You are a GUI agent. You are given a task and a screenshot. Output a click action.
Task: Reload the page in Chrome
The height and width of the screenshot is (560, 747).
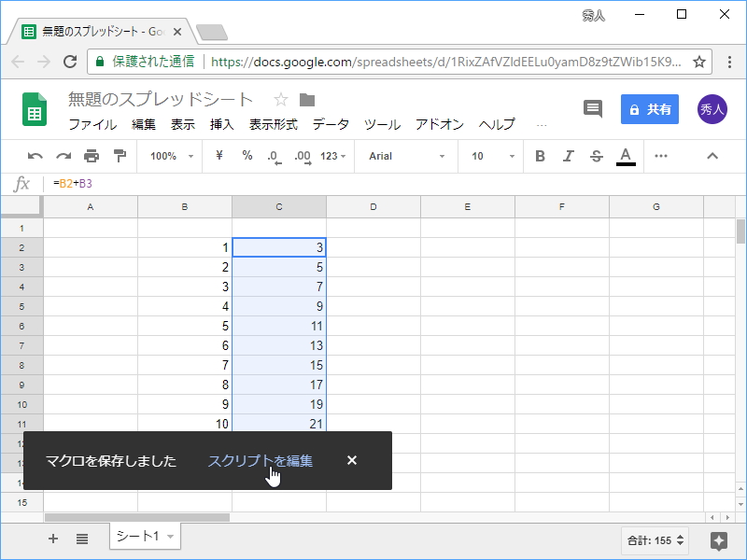70,62
